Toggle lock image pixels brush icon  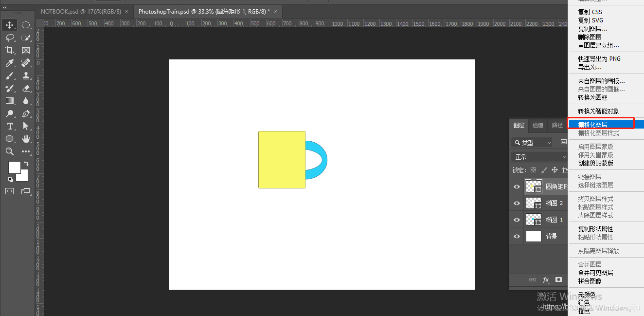544,170
